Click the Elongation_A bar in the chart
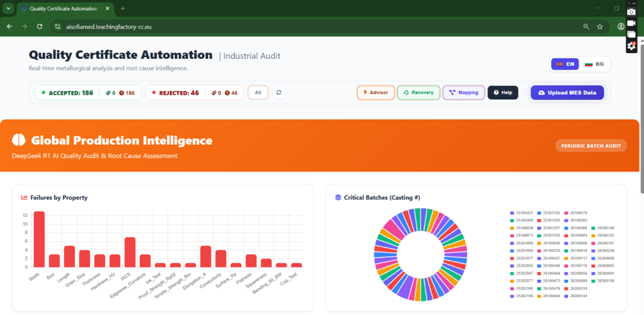 (205, 256)
